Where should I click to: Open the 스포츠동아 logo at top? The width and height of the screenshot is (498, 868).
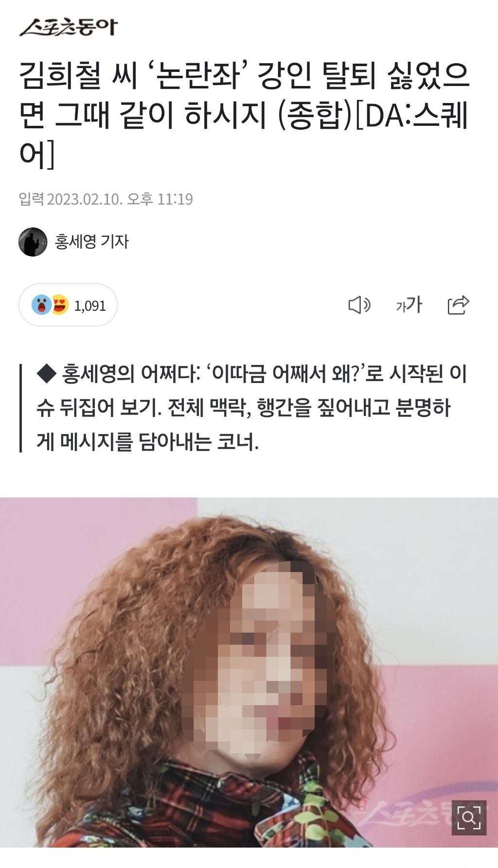(69, 27)
